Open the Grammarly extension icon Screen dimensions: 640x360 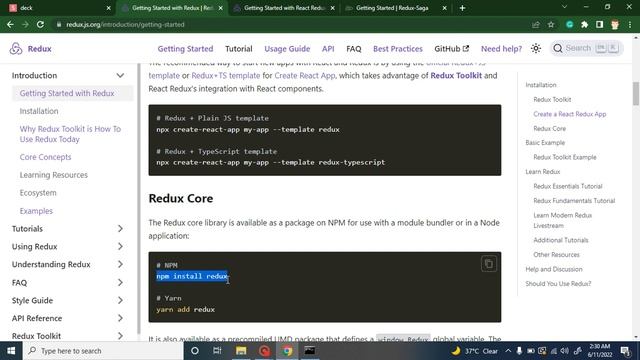click(569, 24)
